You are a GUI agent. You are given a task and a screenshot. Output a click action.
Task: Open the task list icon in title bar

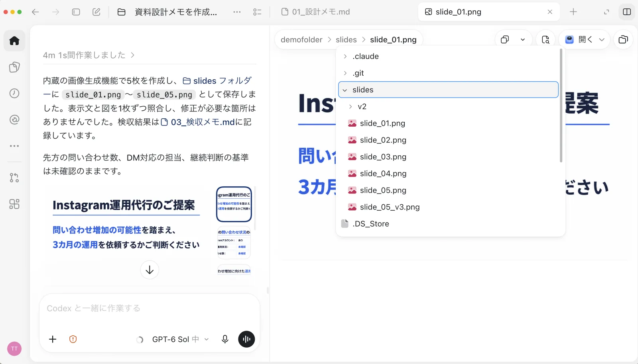coord(257,12)
